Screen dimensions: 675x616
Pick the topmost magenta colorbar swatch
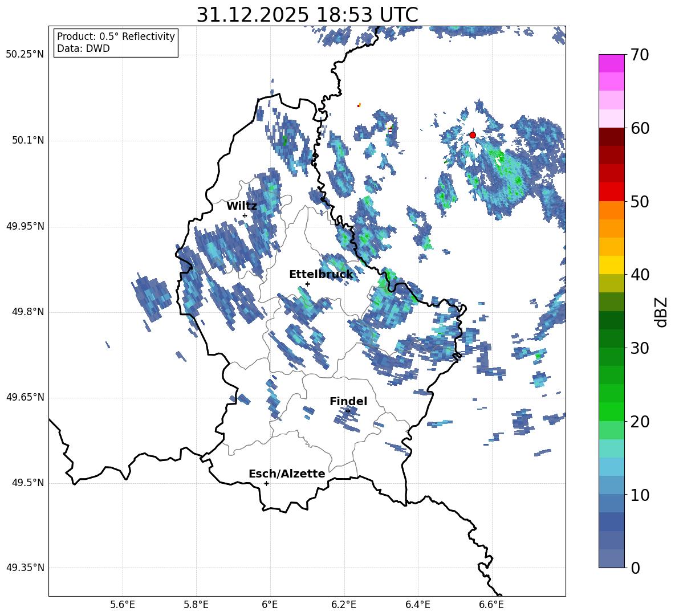[x=612, y=63]
